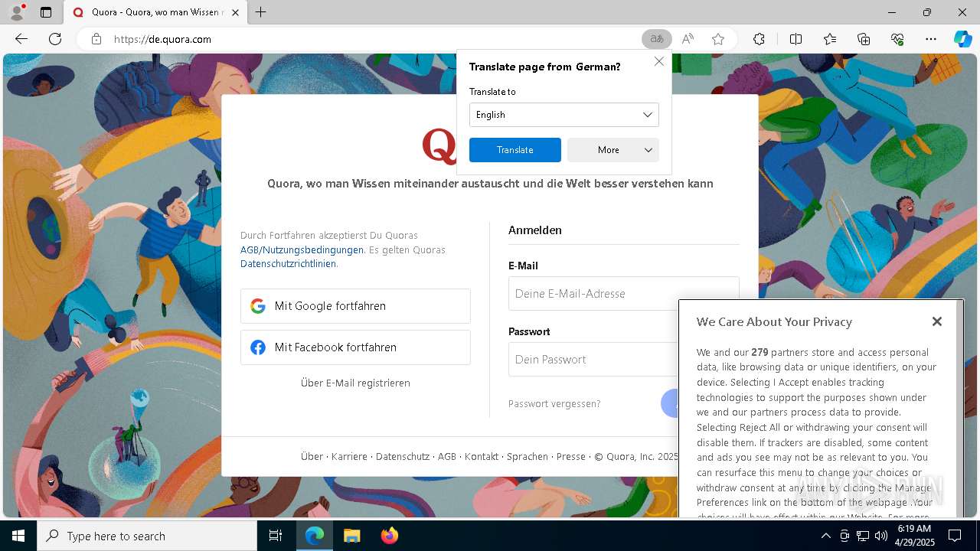Open the Datenschutz footer link
The width and height of the screenshot is (980, 551).
(403, 456)
